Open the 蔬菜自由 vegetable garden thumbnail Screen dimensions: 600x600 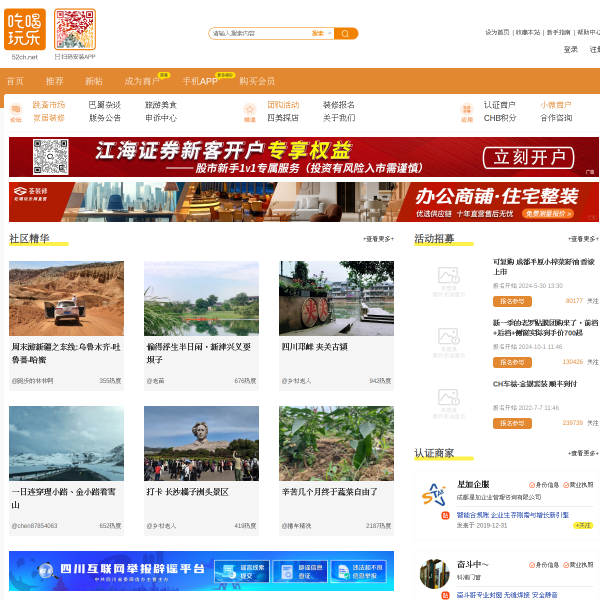click(x=336, y=443)
